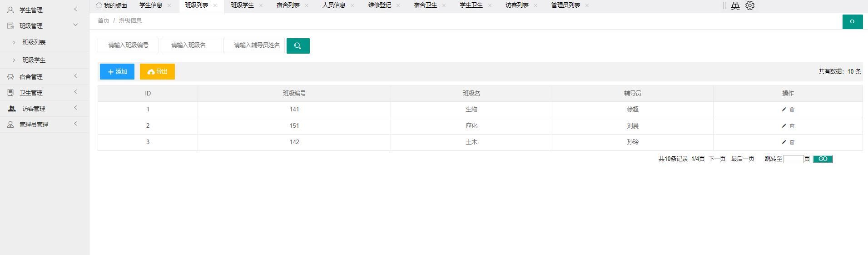Click the 访客管理 people icon
The width and height of the screenshot is (868, 255).
[12, 109]
